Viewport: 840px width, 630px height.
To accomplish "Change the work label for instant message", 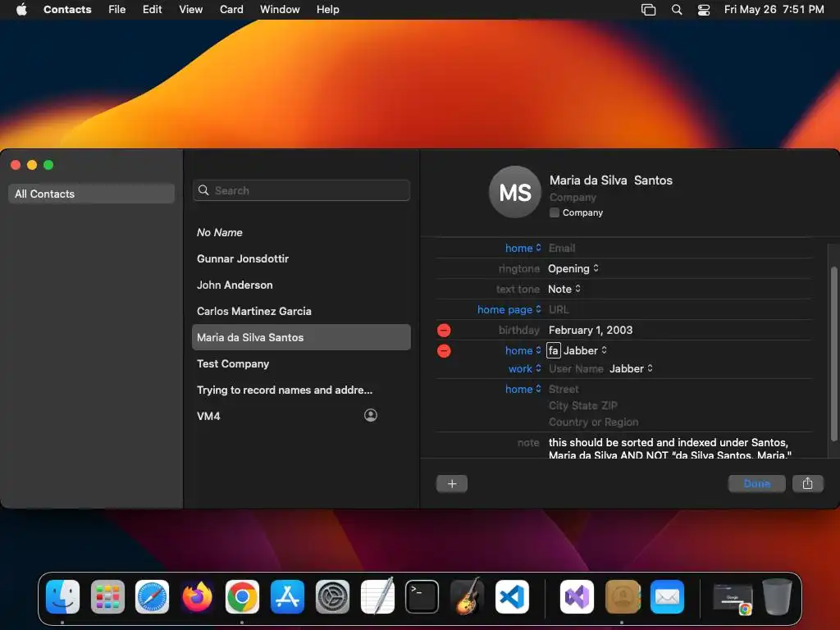I will (524, 368).
